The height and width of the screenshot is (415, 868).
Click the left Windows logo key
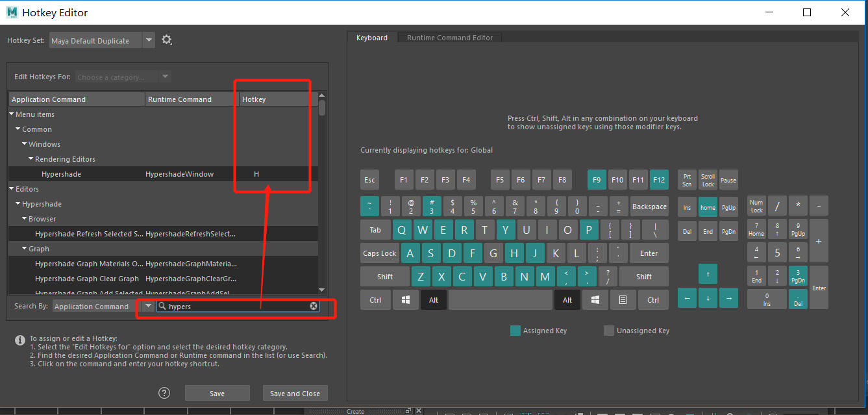pos(406,300)
